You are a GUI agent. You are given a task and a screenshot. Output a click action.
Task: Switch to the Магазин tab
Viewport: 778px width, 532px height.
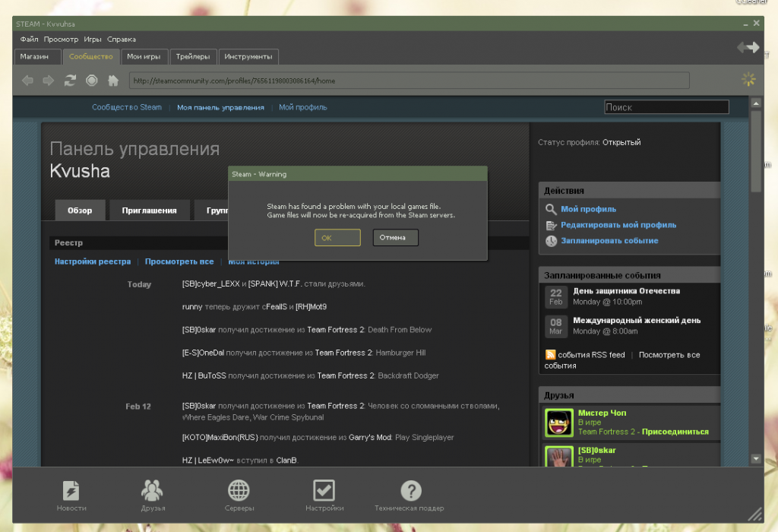pos(38,56)
